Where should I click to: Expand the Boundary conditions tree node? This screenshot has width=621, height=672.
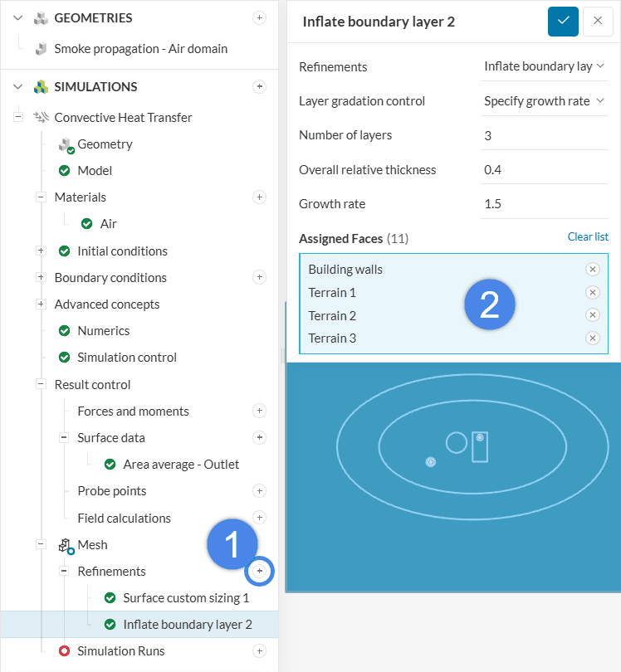(x=41, y=277)
